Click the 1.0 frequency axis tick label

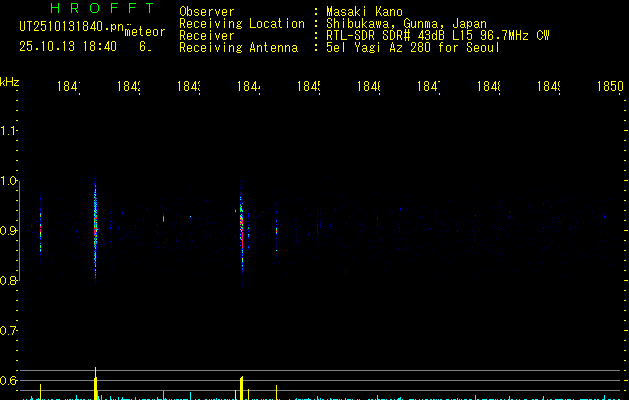pos(9,181)
